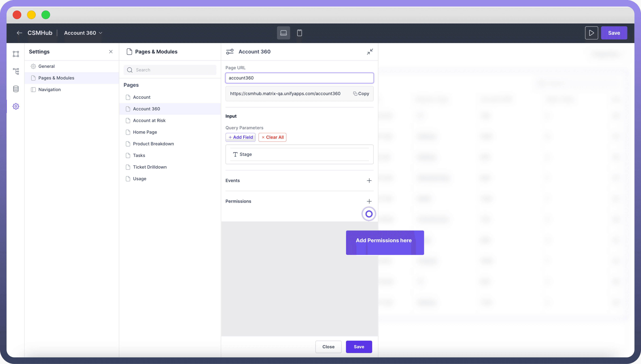The width and height of the screenshot is (641, 364).
Task: Copy the page URL
Action: [361, 93]
